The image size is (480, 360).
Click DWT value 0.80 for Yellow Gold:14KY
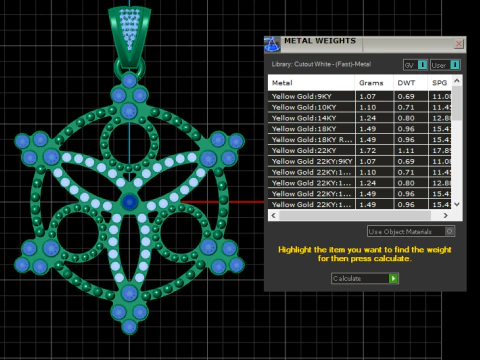[406, 118]
